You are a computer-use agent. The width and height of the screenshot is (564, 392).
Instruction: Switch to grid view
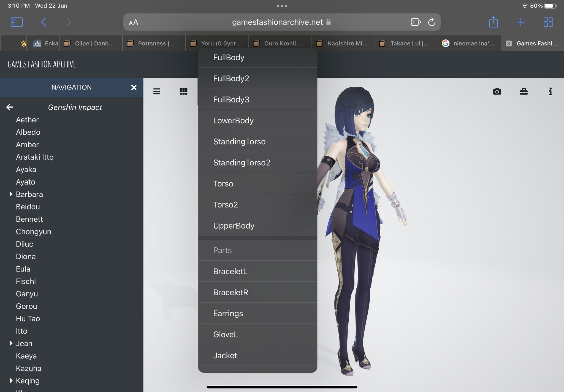click(x=183, y=91)
